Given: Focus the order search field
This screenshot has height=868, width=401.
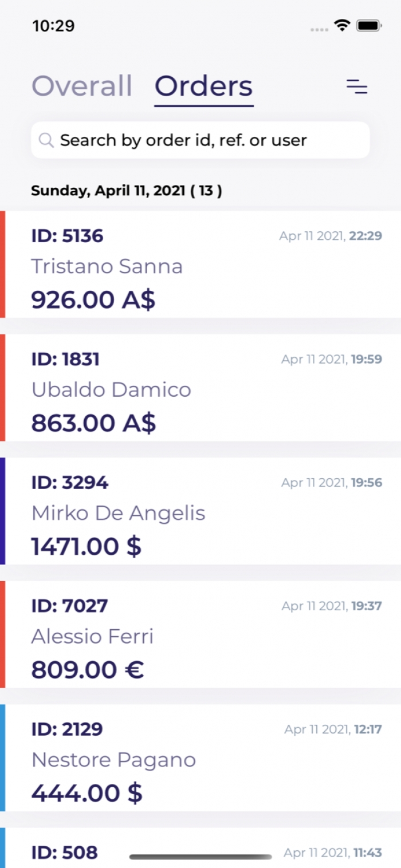Looking at the screenshot, I should pos(200,140).
